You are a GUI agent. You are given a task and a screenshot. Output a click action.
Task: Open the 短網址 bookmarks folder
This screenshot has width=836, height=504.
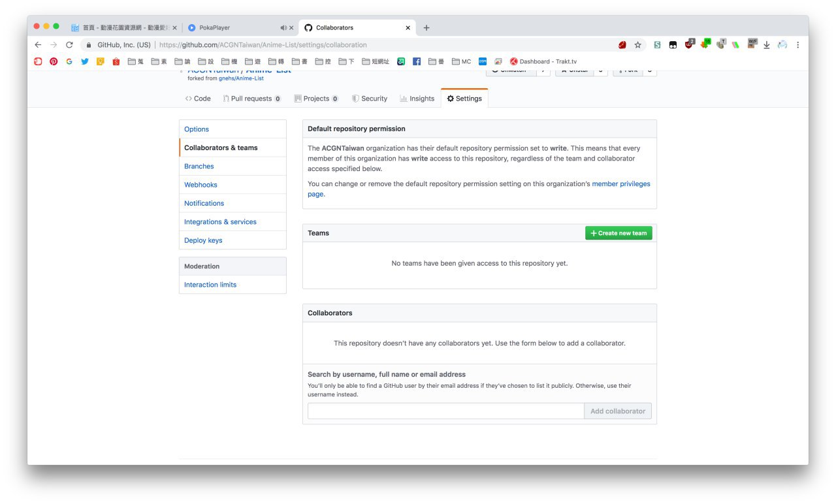pyautogui.click(x=376, y=61)
